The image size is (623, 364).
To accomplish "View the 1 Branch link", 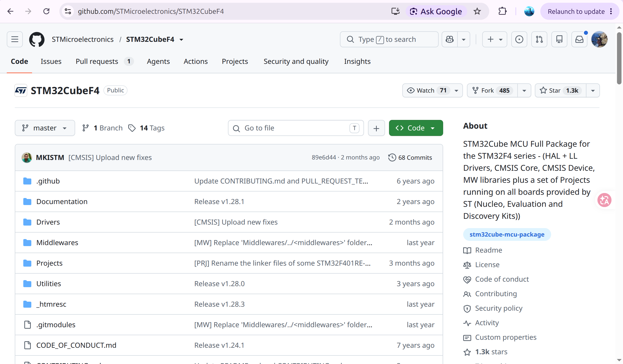I will point(103,128).
